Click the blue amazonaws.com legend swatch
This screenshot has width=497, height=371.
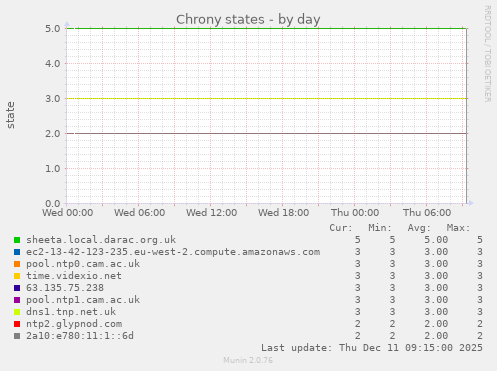point(17,252)
